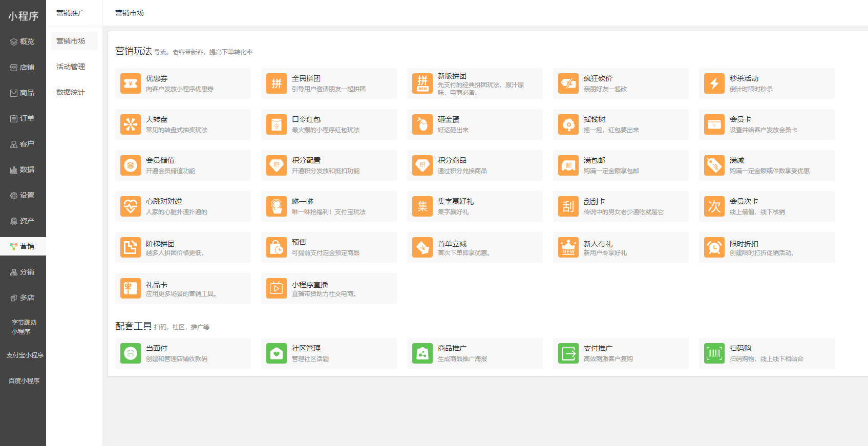Open 数据统计 submenu item

coord(71,92)
